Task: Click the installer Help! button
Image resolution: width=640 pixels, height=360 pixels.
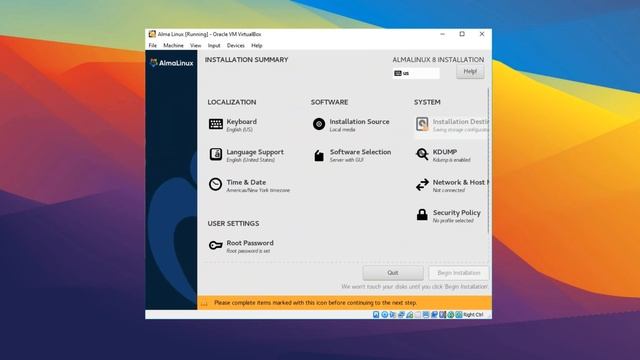Action: [x=470, y=72]
